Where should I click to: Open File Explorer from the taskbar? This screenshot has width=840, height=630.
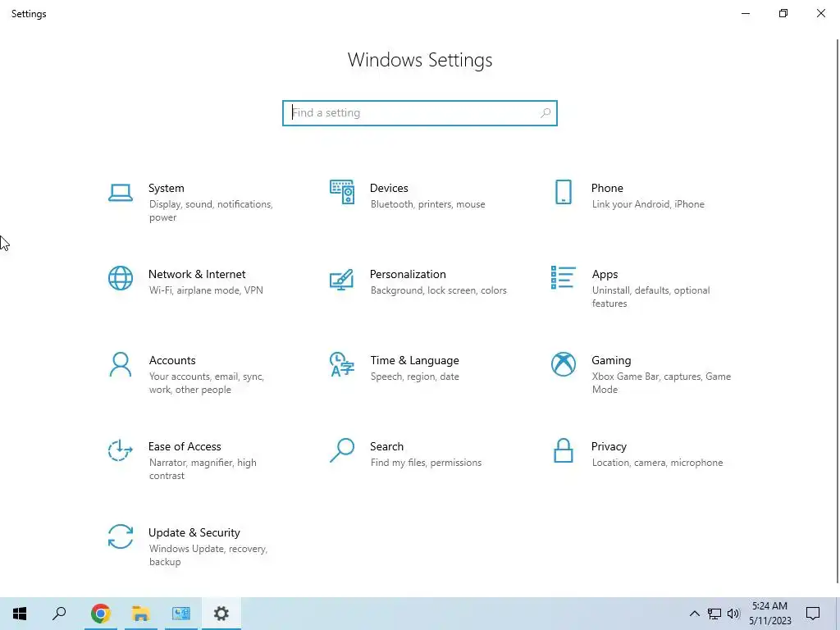pos(141,614)
